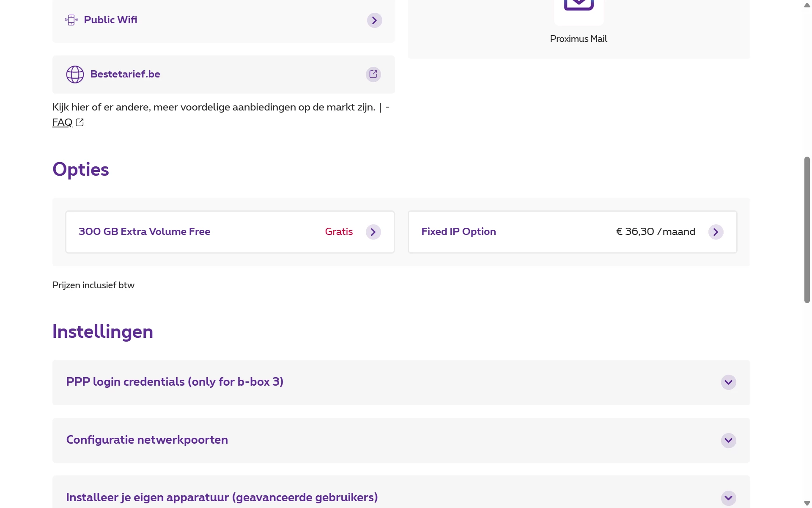Screen dimensions: 812x508
Task: Expand Configuratie netwerkpoorten chevron
Action: pos(728,440)
